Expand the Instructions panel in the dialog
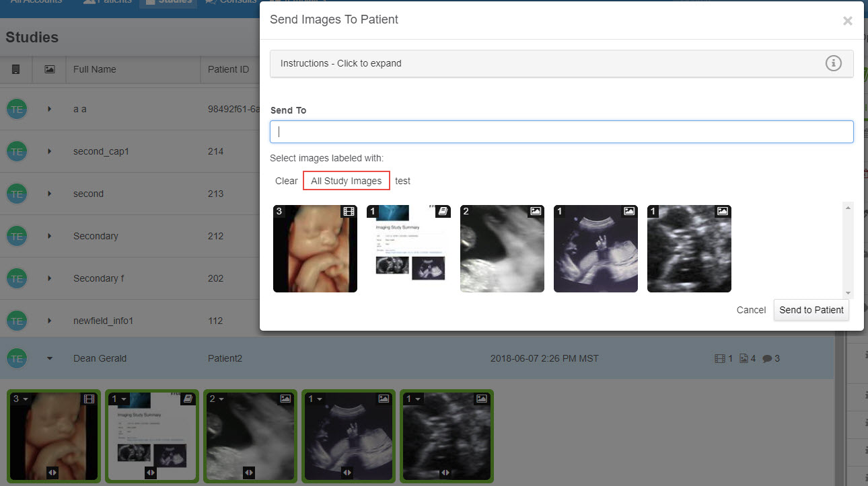Image resolution: width=868 pixels, height=486 pixels. click(x=561, y=63)
